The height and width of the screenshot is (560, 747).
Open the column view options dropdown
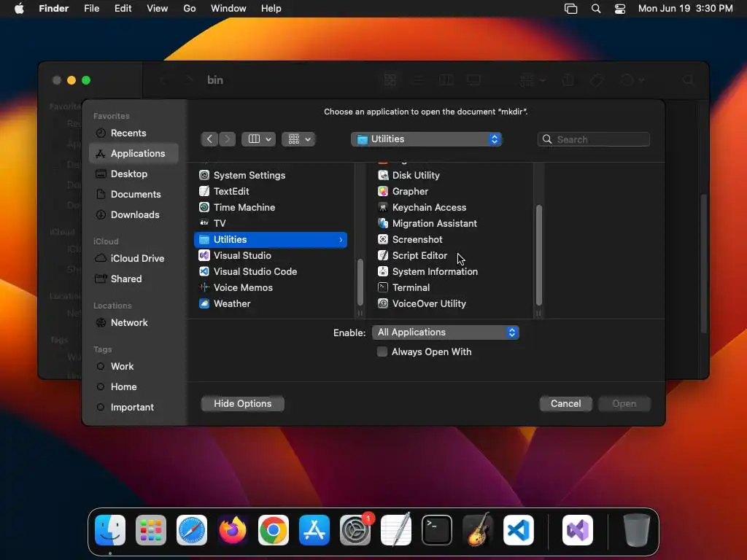(x=259, y=139)
